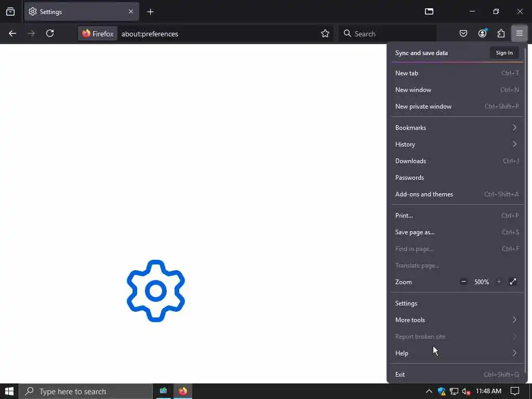
Task: Click the magnifier icon in the search bar
Action: point(347,33)
